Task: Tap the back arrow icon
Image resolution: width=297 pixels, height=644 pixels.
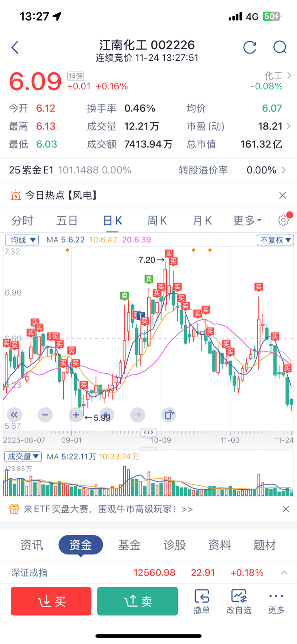Action: click(15, 48)
